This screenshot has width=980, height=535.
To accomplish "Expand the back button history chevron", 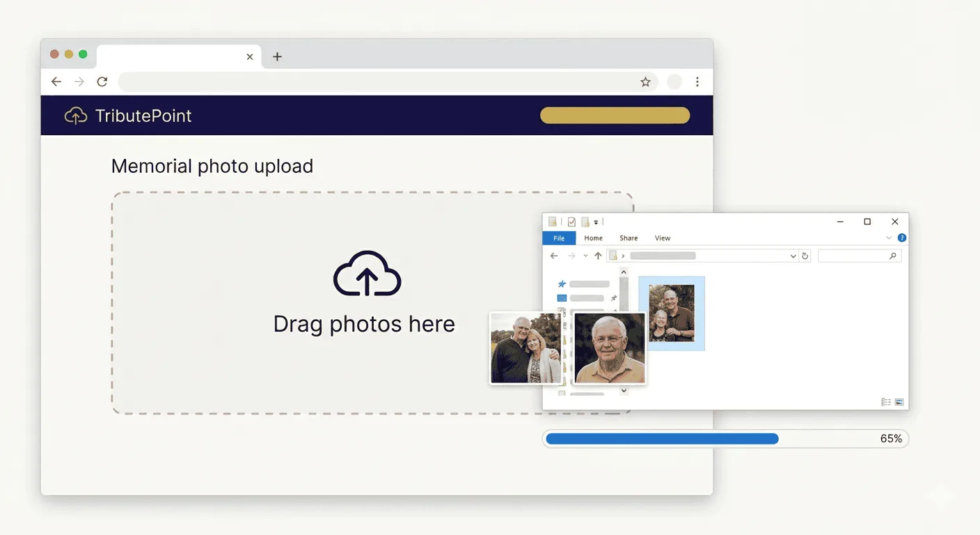I will pyautogui.click(x=585, y=256).
